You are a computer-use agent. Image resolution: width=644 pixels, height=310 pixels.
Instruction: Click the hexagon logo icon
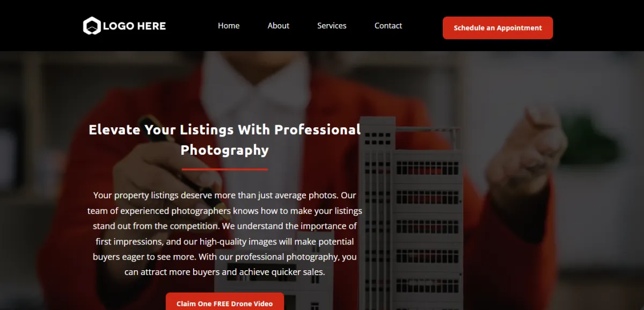[x=92, y=26]
